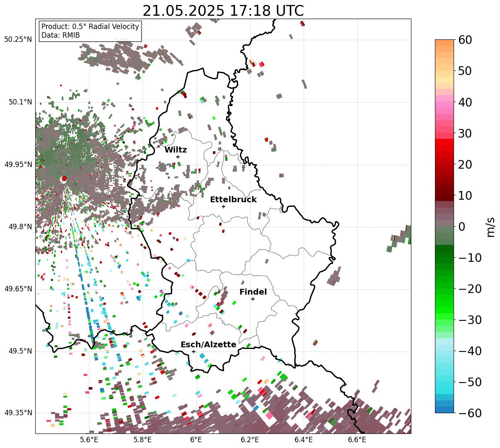Click the colorbar tick label −50

[x=470, y=382]
